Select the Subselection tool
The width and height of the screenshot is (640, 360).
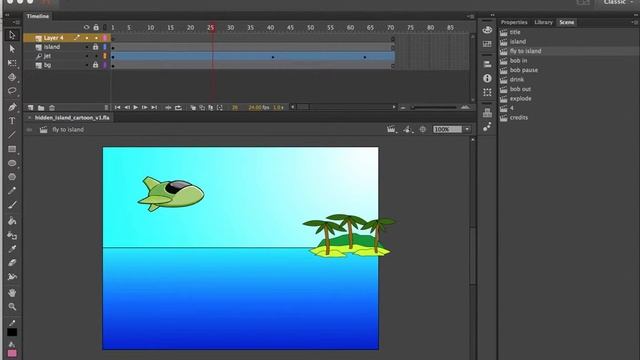(x=12, y=49)
